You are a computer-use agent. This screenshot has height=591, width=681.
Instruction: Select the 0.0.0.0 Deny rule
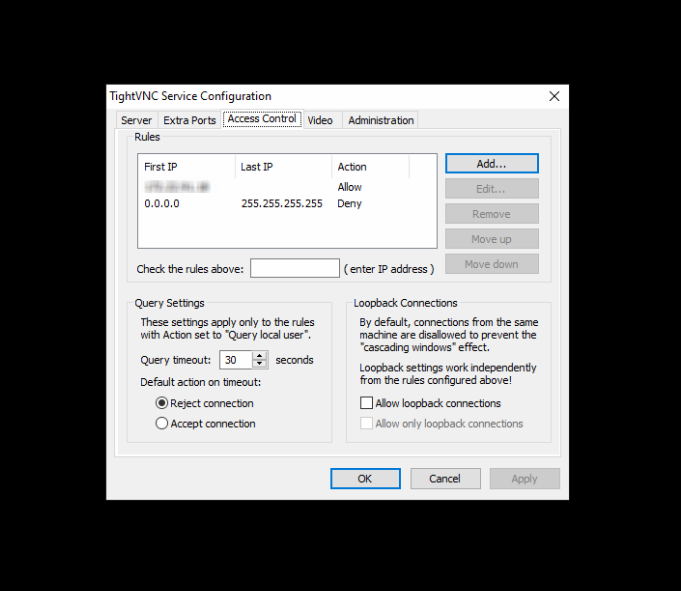[x=250, y=204]
